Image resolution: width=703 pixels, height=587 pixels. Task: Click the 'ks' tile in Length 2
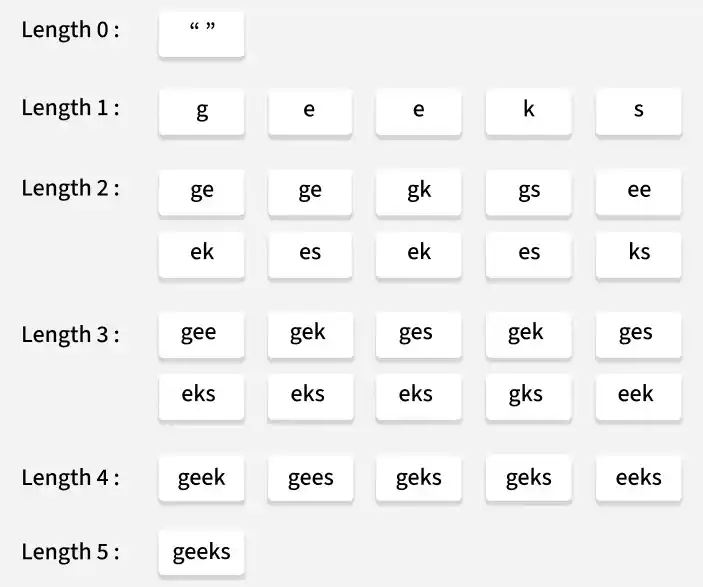coord(638,252)
